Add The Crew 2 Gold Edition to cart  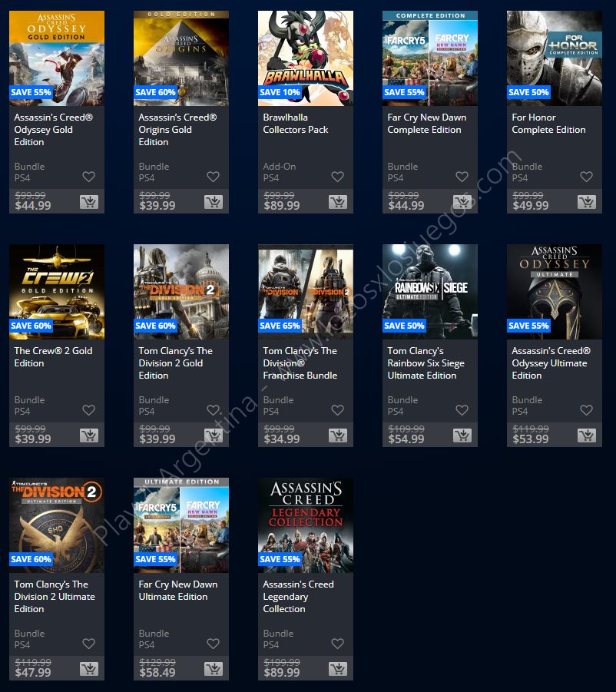point(89,435)
